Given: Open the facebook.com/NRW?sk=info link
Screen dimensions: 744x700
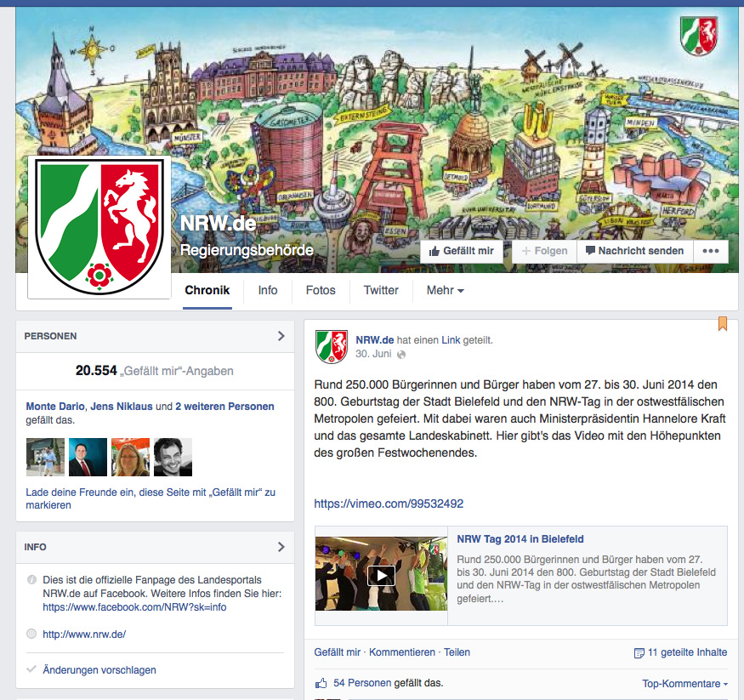Looking at the screenshot, I should 134,607.
